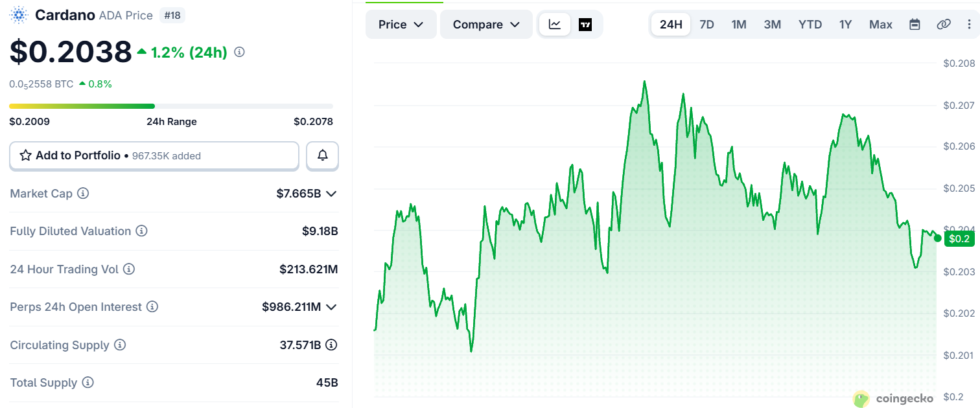Select the 7D time range

706,25
